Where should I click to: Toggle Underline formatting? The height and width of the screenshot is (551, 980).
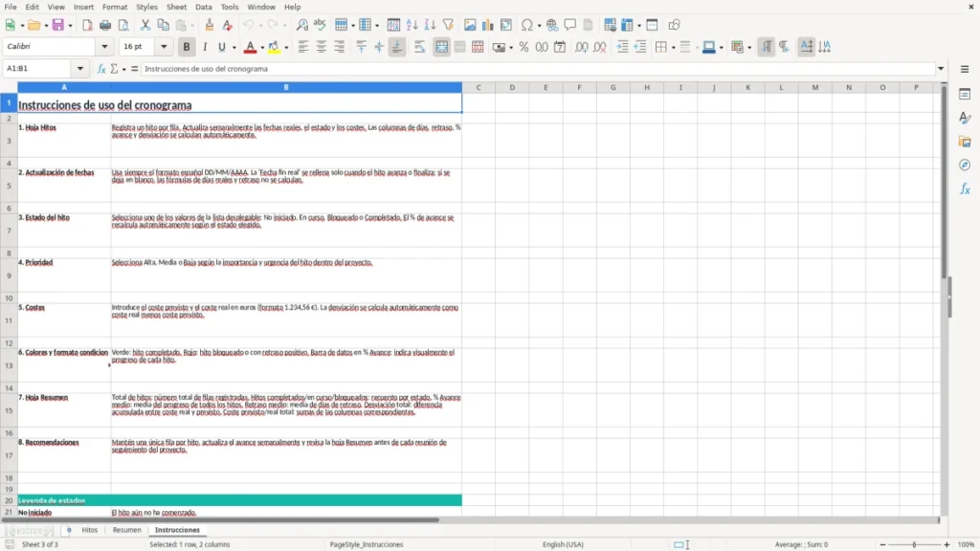[221, 47]
